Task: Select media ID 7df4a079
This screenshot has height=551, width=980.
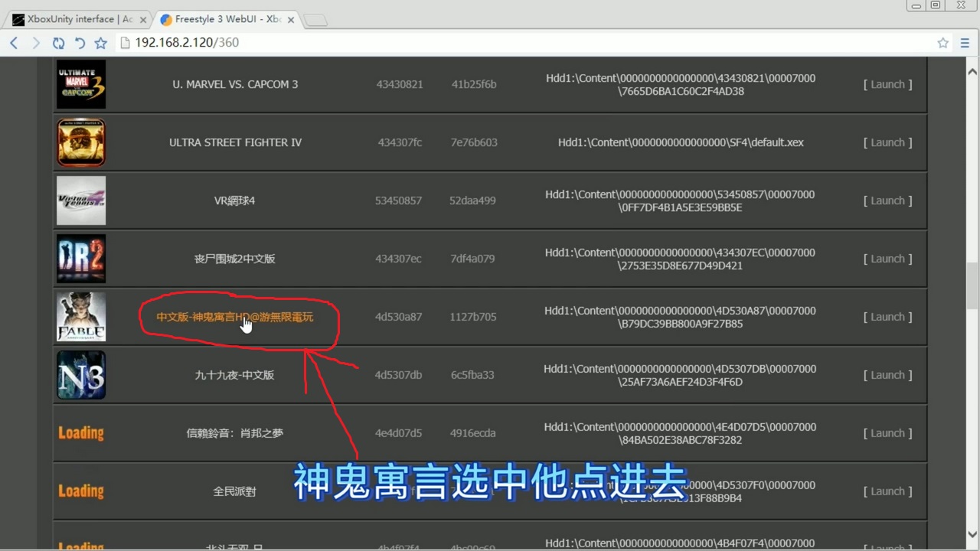Action: click(x=472, y=259)
